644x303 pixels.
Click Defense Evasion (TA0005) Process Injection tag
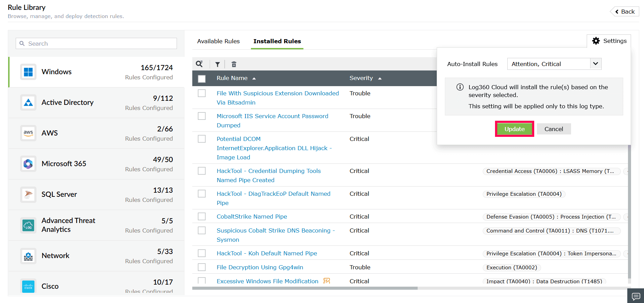pos(552,217)
